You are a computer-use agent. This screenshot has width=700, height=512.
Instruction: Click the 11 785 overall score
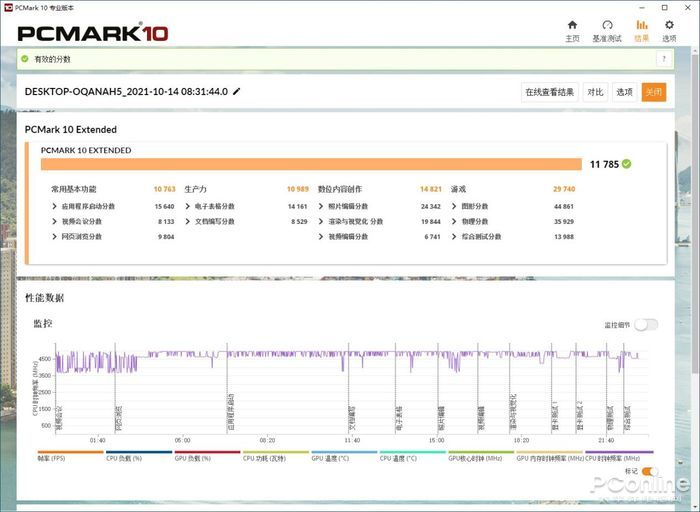click(x=604, y=164)
